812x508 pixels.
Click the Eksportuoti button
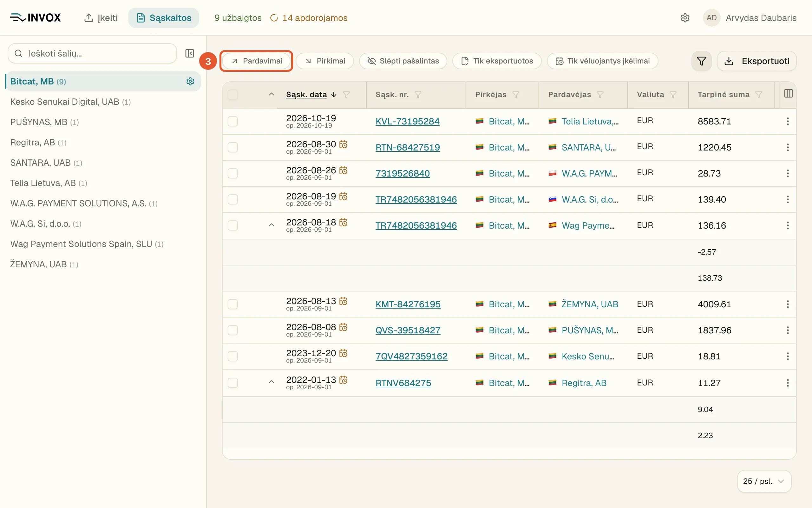click(x=756, y=61)
